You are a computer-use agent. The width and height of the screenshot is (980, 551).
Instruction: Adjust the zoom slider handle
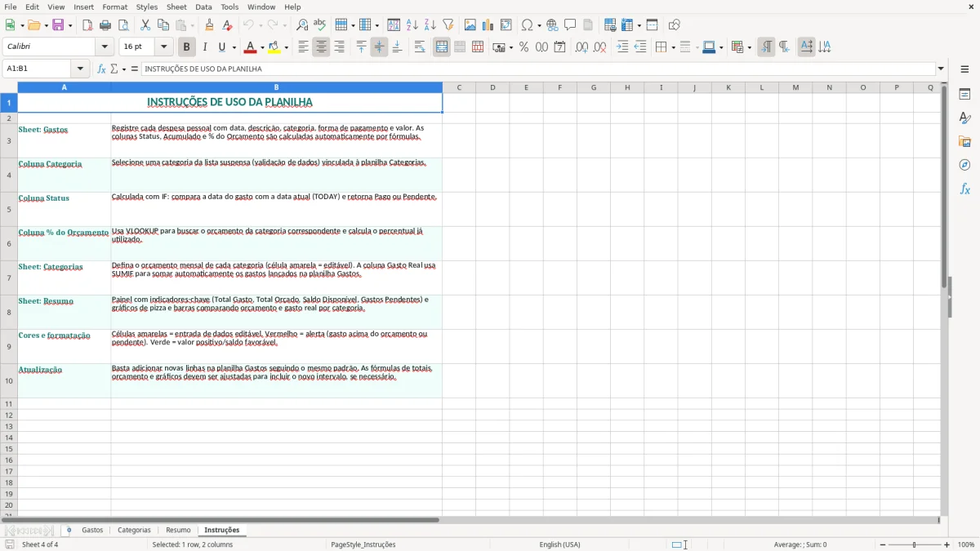915,544
